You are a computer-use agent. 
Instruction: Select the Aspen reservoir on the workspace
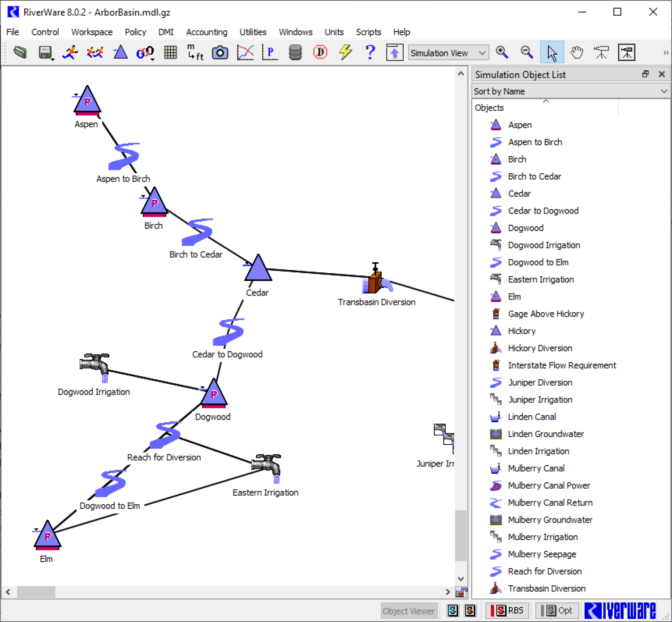click(x=87, y=101)
